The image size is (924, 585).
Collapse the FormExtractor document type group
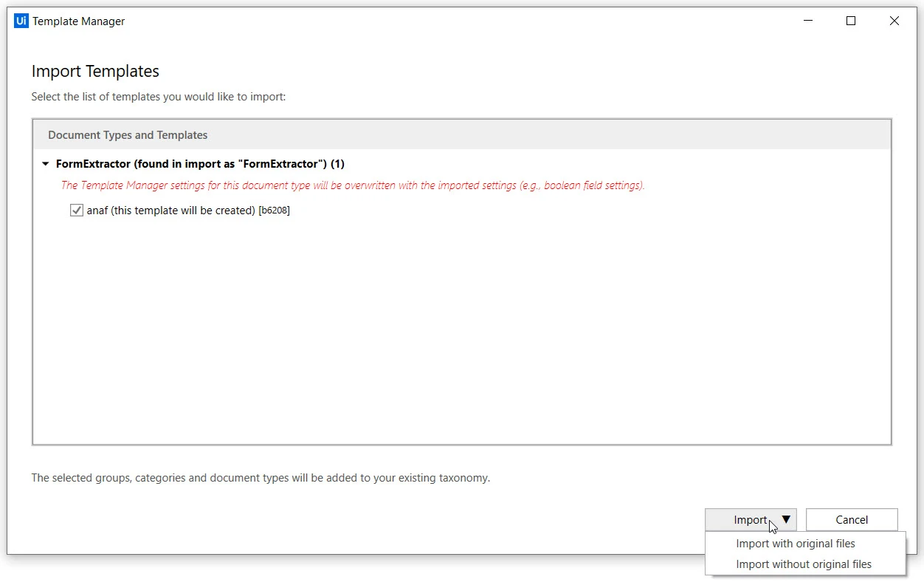point(46,164)
